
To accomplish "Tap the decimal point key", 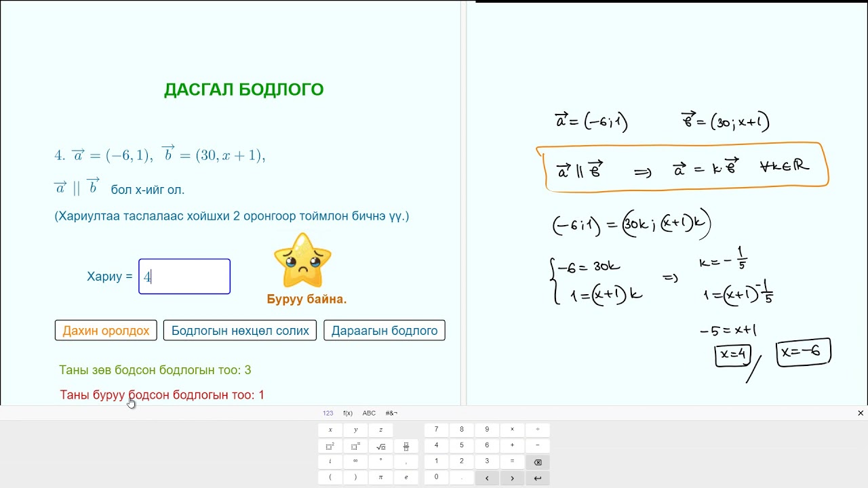I will (462, 478).
